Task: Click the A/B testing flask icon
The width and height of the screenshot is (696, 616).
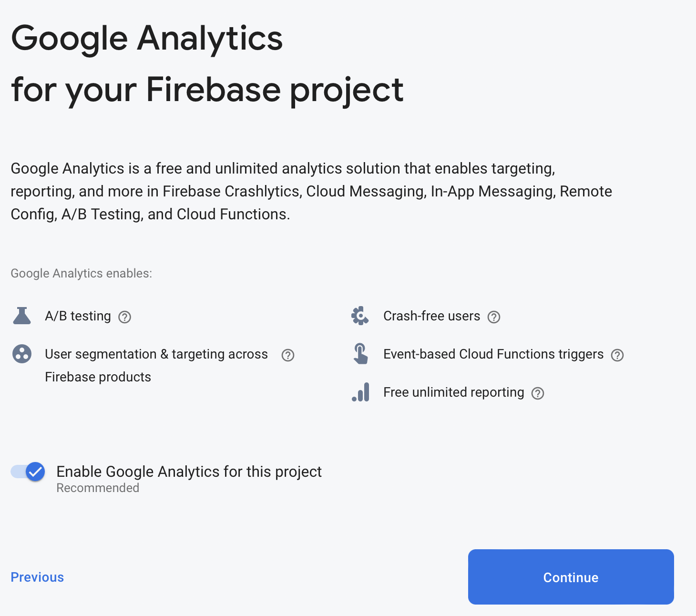Action: (x=22, y=316)
